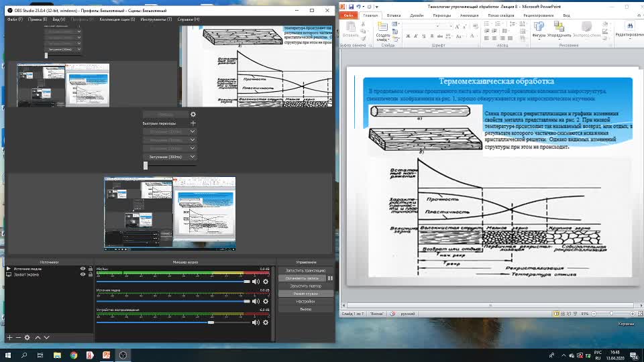Screen dimensions: 644x362
Task: Apply underline formatting in PowerPoint ribbon
Action: click(x=424, y=36)
